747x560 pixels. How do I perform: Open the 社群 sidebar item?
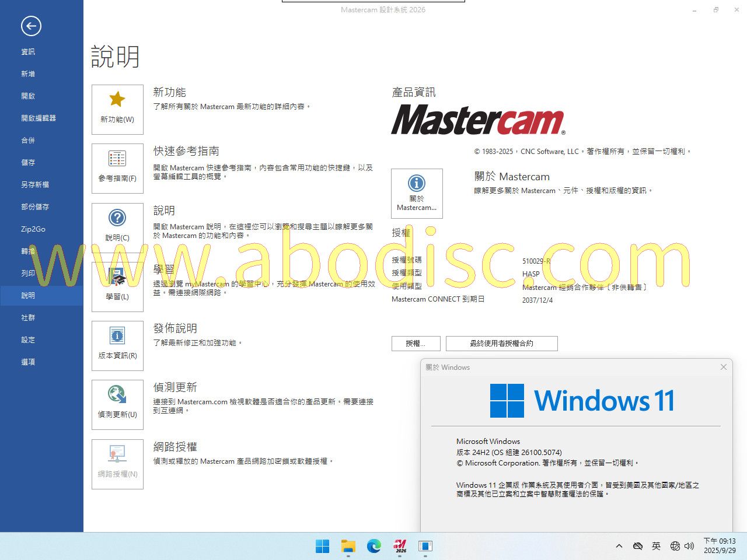[x=28, y=318]
